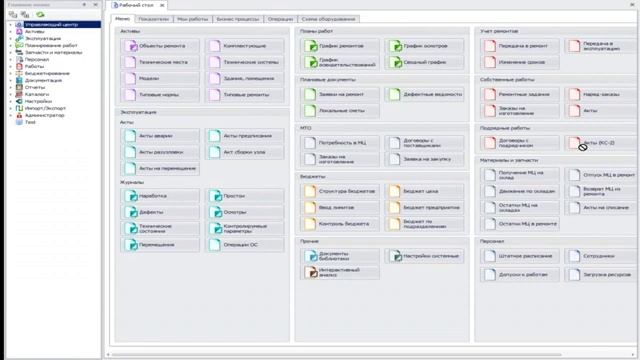Open the Договоры с подрядчиком tile
The height and width of the screenshot is (360, 640).
click(x=520, y=143)
